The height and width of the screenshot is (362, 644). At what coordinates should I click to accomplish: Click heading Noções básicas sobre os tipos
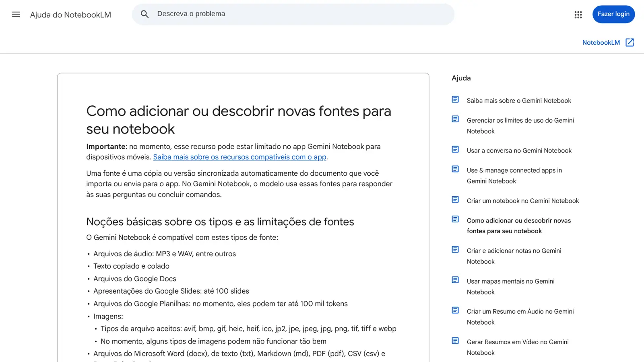tap(220, 222)
